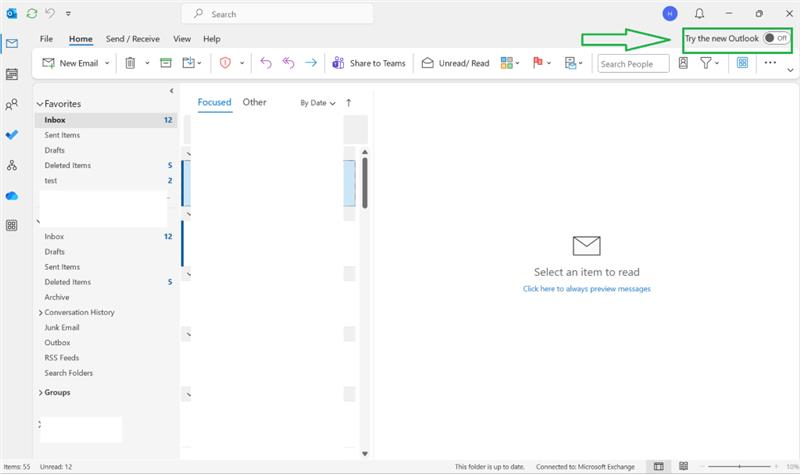
Task: Collapse the Favorites section
Action: [40, 104]
